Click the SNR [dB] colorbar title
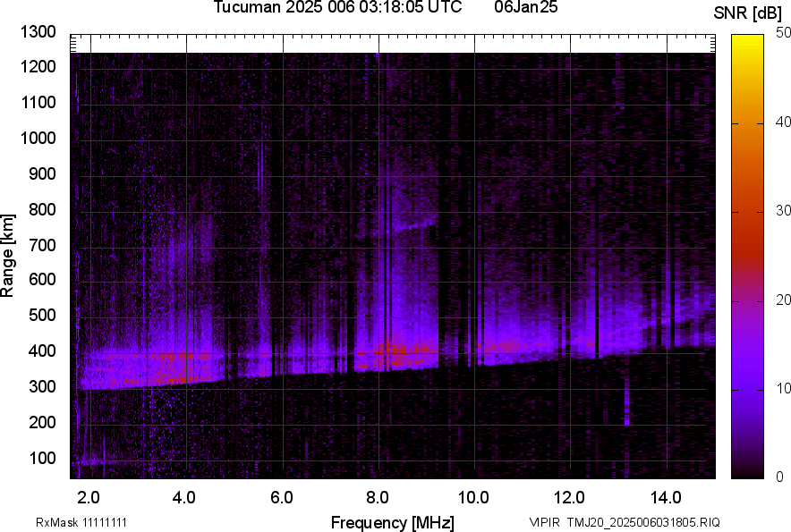 [748, 13]
